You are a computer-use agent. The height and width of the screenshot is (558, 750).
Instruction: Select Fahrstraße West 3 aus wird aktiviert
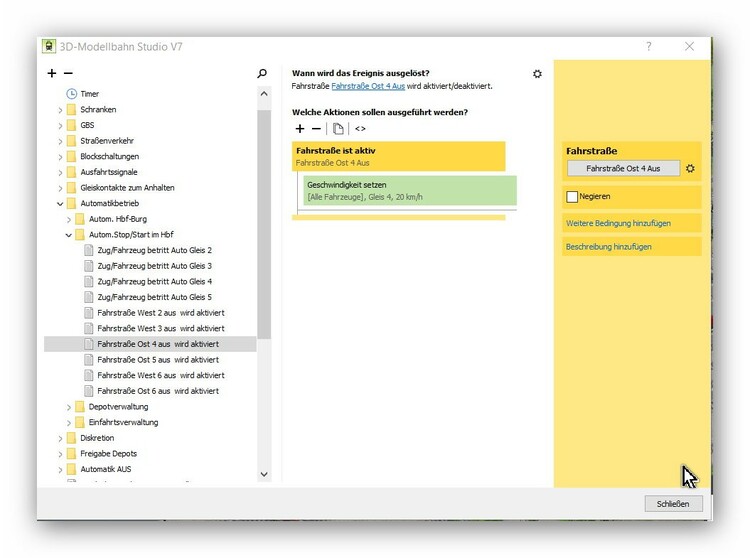click(161, 328)
